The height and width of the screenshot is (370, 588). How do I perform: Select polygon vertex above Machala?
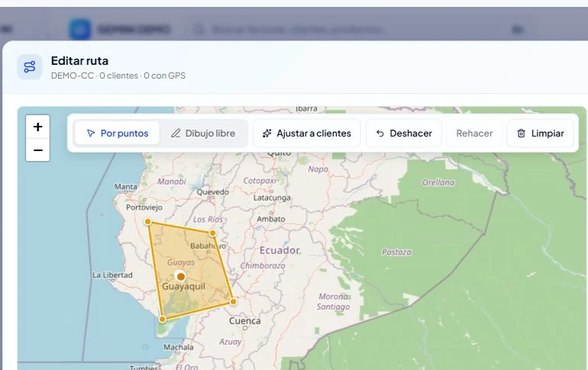[x=162, y=319]
